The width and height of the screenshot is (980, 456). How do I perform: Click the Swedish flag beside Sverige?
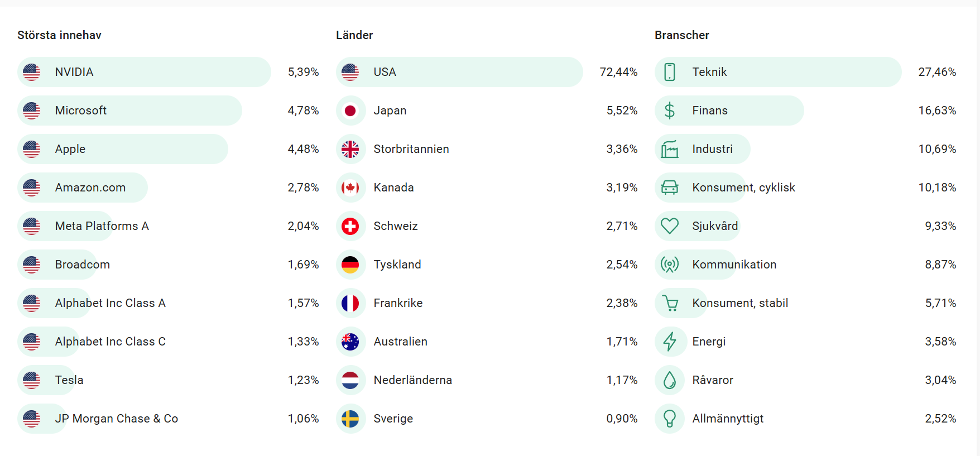point(350,419)
